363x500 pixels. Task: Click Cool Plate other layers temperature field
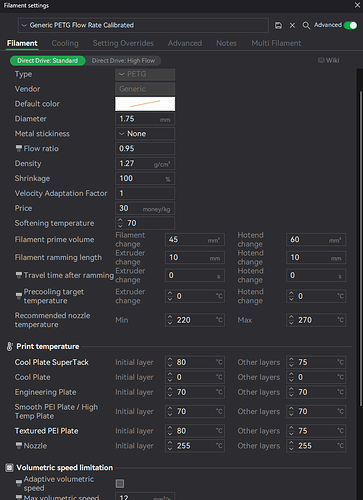pyautogui.click(x=316, y=377)
